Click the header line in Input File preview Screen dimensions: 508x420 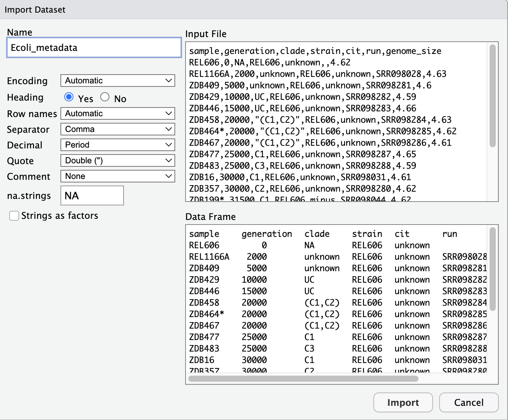click(x=315, y=51)
